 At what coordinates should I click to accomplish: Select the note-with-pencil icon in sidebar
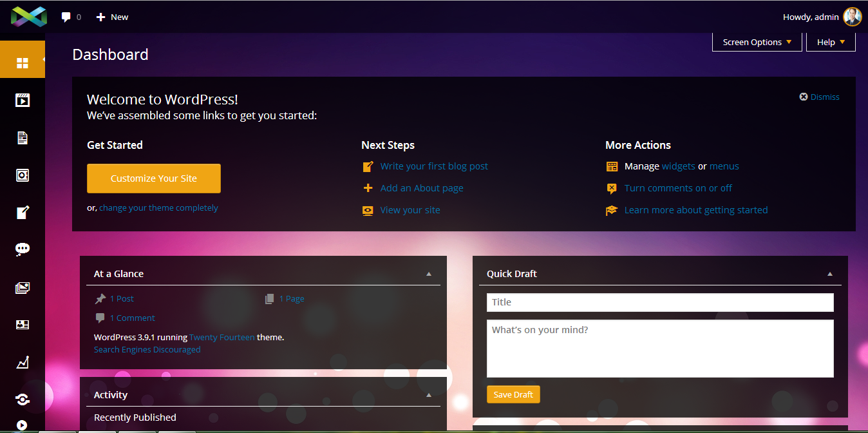[23, 213]
